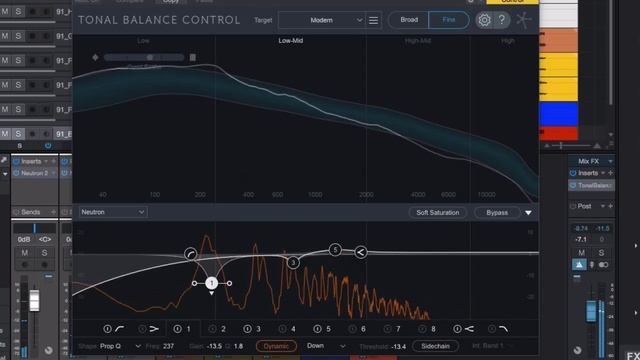Toggle Neutron 2 insert power
Image resolution: width=640 pixels, height=360 pixels.
pos(16,173)
